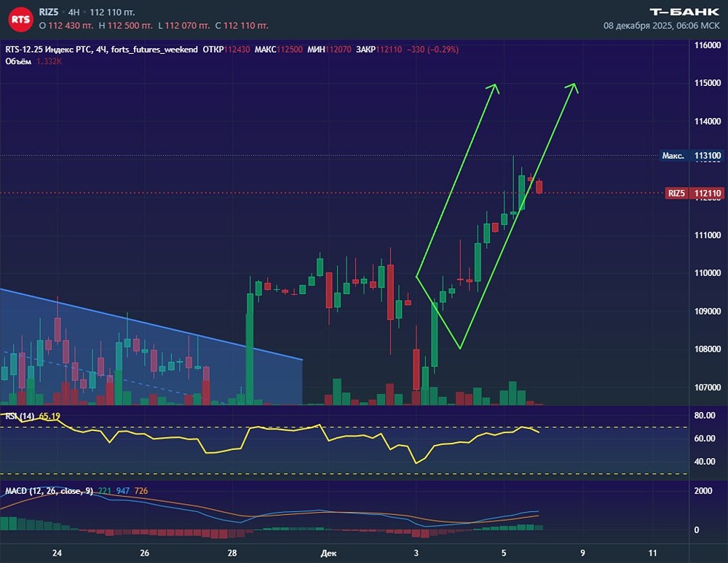Click the chart title 'RTS-12.25 Индекс РТС'

48,50
